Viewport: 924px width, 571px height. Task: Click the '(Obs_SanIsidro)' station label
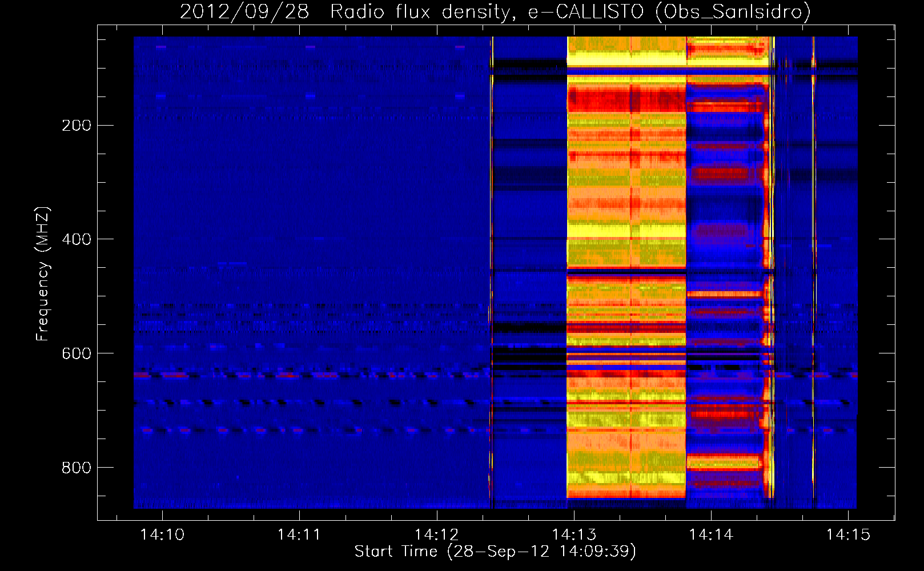[x=733, y=11]
